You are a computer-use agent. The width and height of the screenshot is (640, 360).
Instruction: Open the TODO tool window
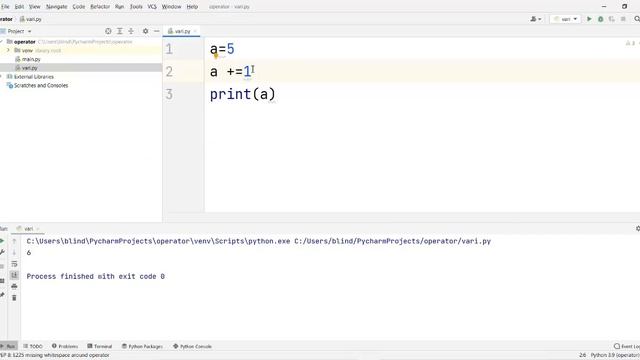tap(33, 346)
